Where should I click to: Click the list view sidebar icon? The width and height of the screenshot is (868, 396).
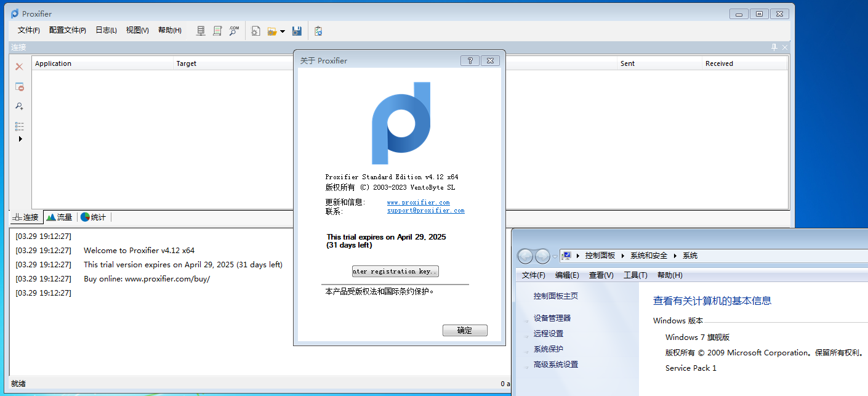[19, 126]
